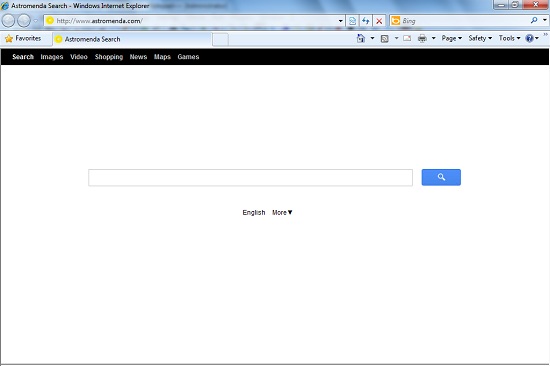Open the Page menu
The width and height of the screenshot is (550, 366).
pyautogui.click(x=451, y=38)
